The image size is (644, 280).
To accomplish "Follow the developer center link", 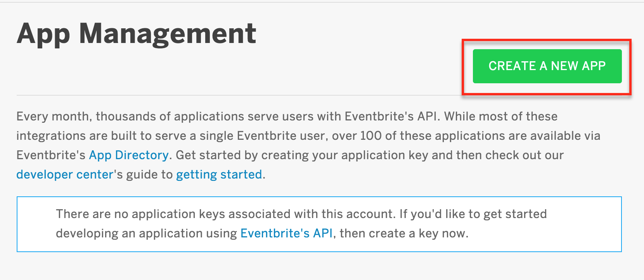I will point(65,174).
